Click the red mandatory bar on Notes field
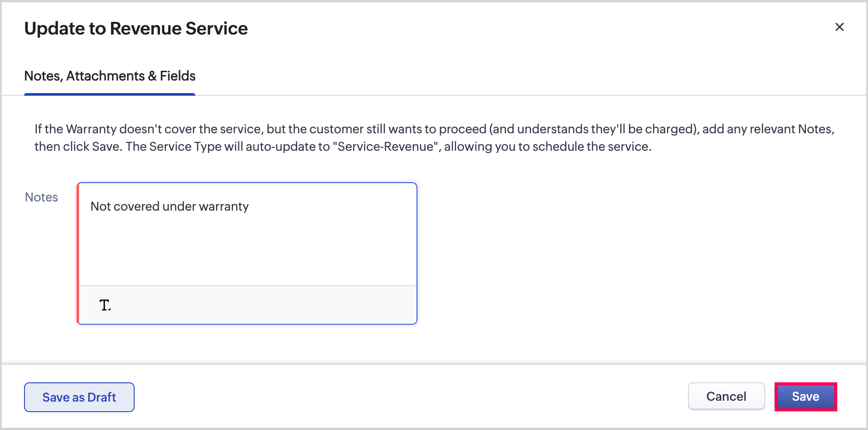The width and height of the screenshot is (868, 430). coord(78,253)
